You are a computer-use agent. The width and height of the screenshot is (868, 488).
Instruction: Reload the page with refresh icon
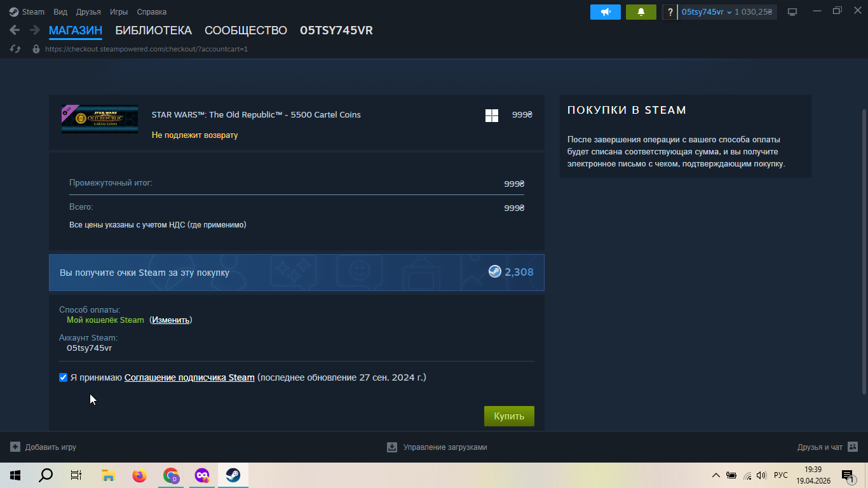(15, 49)
